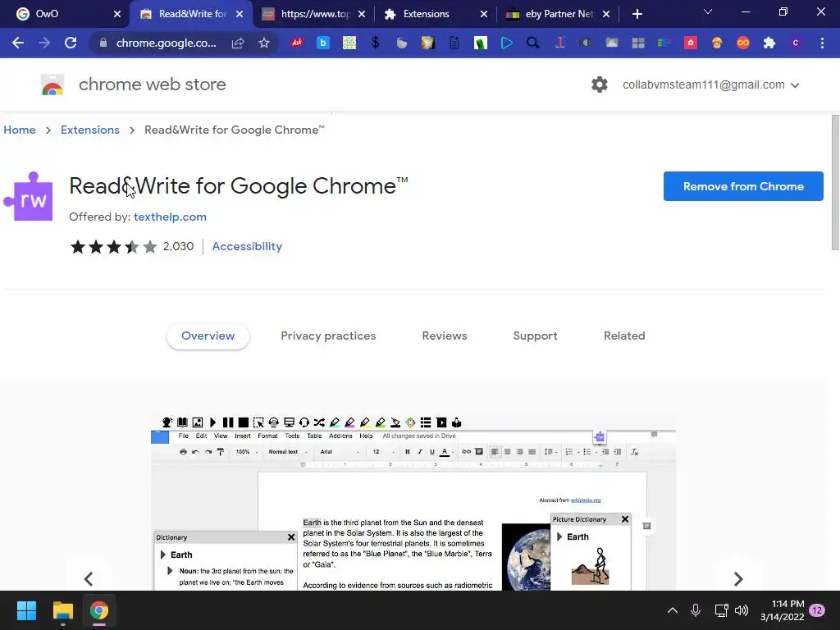Image resolution: width=840 pixels, height=630 pixels.
Task: Click the Chrome taskbar icon
Action: [99, 610]
